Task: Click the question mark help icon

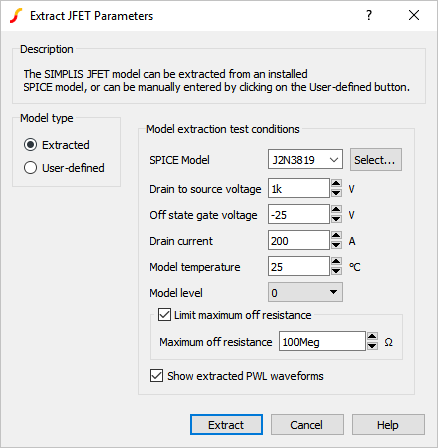Action: coord(369,15)
